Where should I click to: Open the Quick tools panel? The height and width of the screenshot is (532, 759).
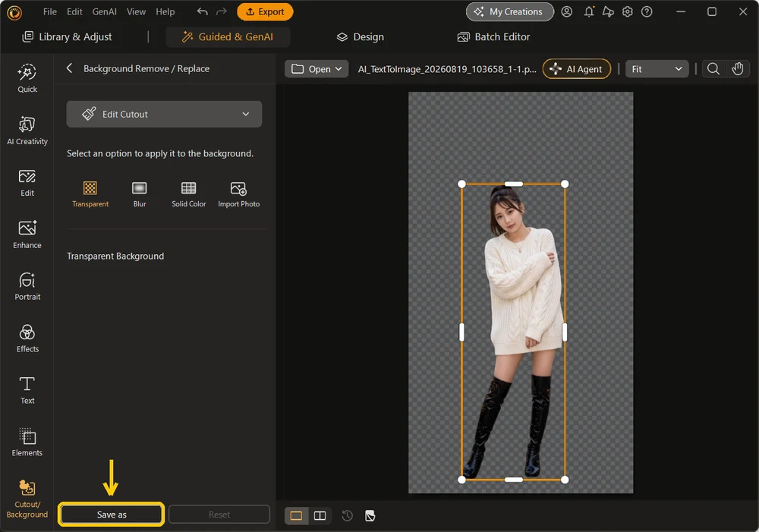[x=27, y=78]
